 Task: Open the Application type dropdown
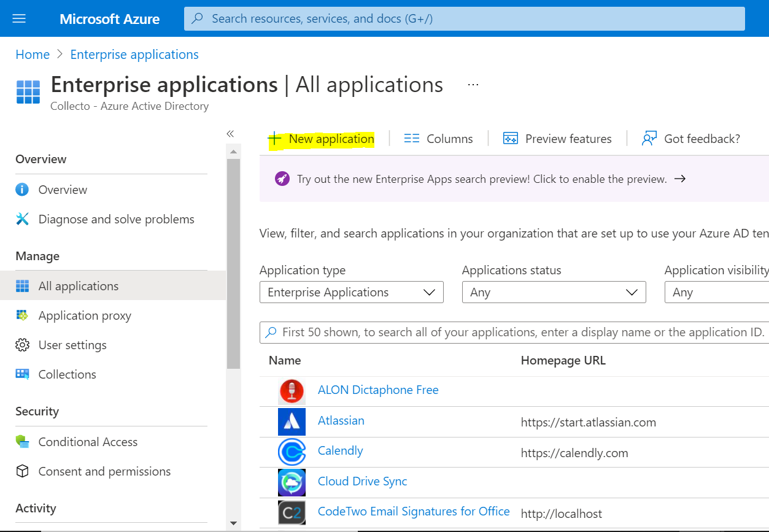[x=352, y=292]
